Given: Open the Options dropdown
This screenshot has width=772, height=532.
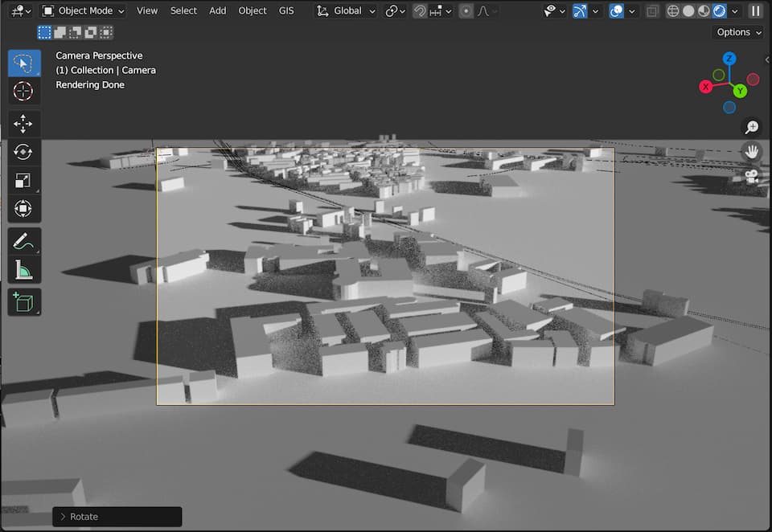Looking at the screenshot, I should click(x=737, y=32).
